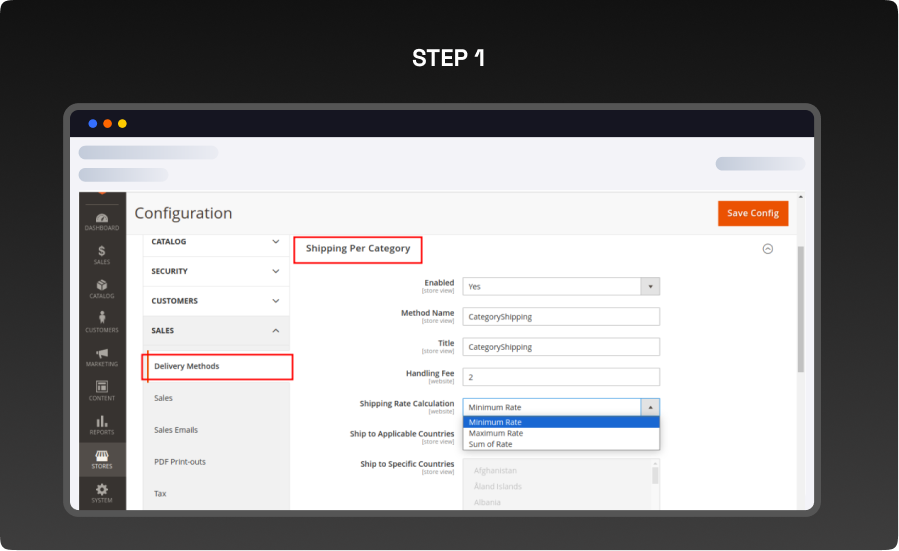899x551 pixels.
Task: Open the Stores icon in sidebar
Action: tap(102, 458)
